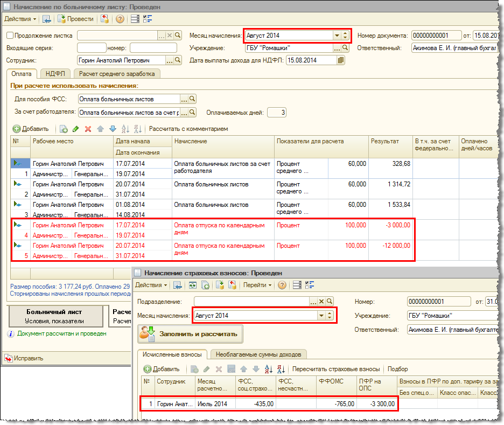The image size is (504, 425).
Task: Click the green pencil edit row icon
Action: click(75, 129)
